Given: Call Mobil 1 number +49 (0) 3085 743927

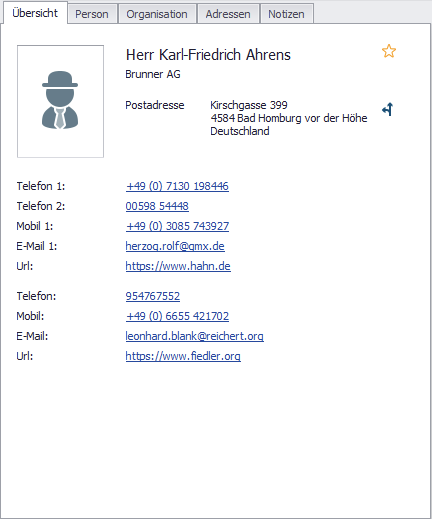Looking at the screenshot, I should tap(177, 226).
